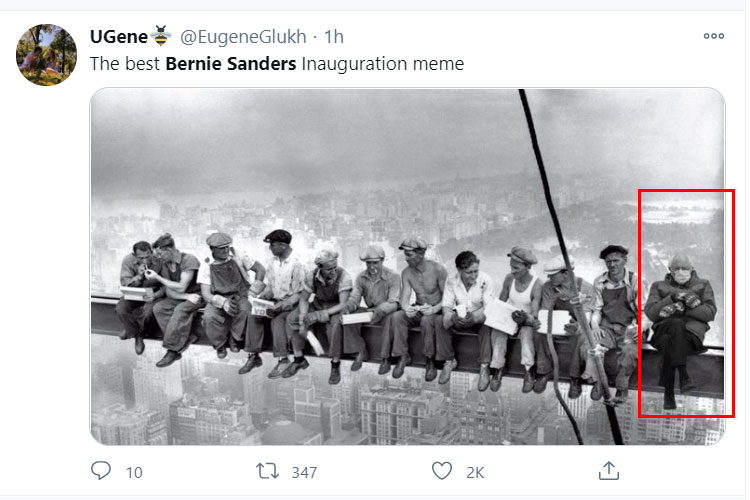
Task: Retweet this post using the arrows icon
Action: click(x=267, y=471)
